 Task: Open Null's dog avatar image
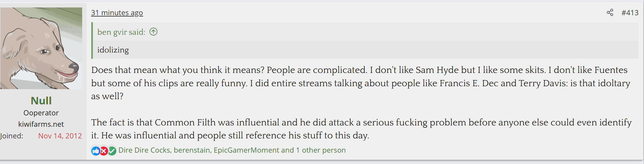41,48
